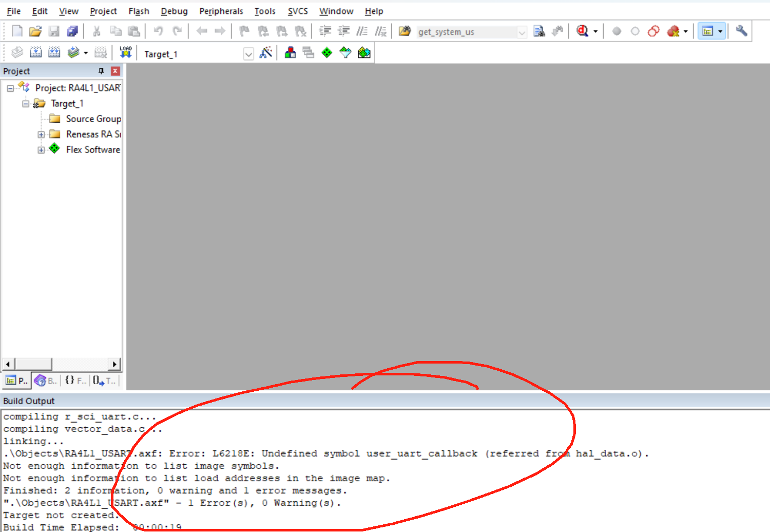Open a file with the folder icon
This screenshot has width=770, height=532.
(x=35, y=31)
